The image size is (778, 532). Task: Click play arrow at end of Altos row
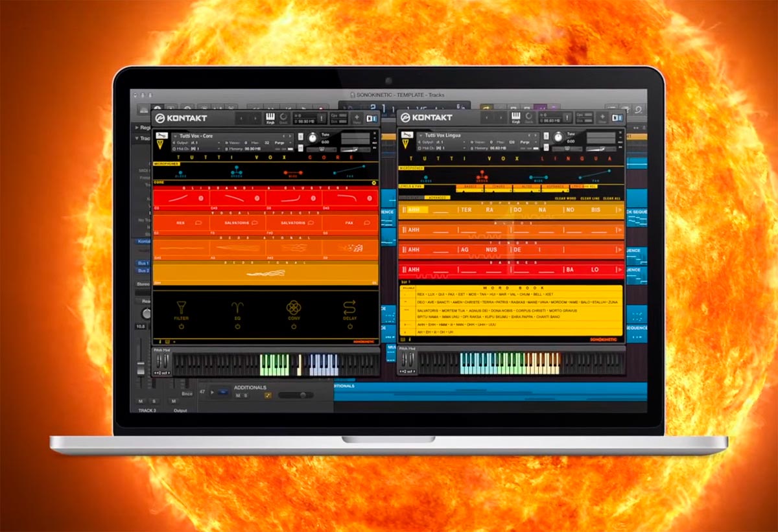point(620,230)
